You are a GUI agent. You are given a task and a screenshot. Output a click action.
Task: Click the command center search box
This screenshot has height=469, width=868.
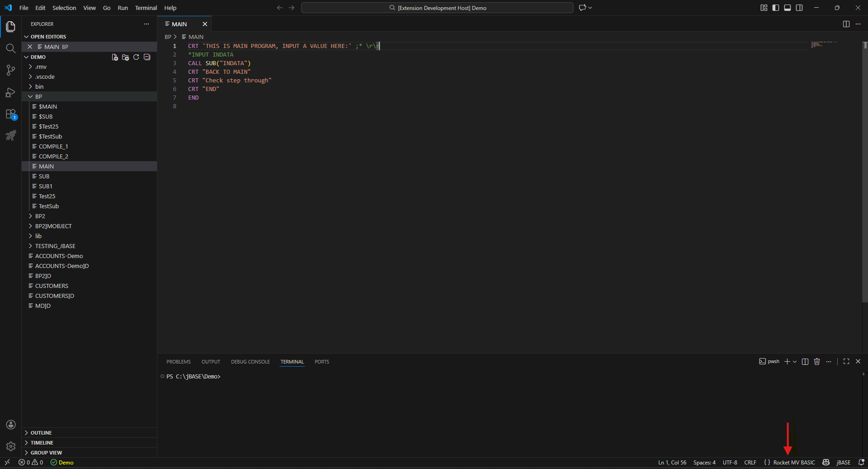[x=437, y=8]
